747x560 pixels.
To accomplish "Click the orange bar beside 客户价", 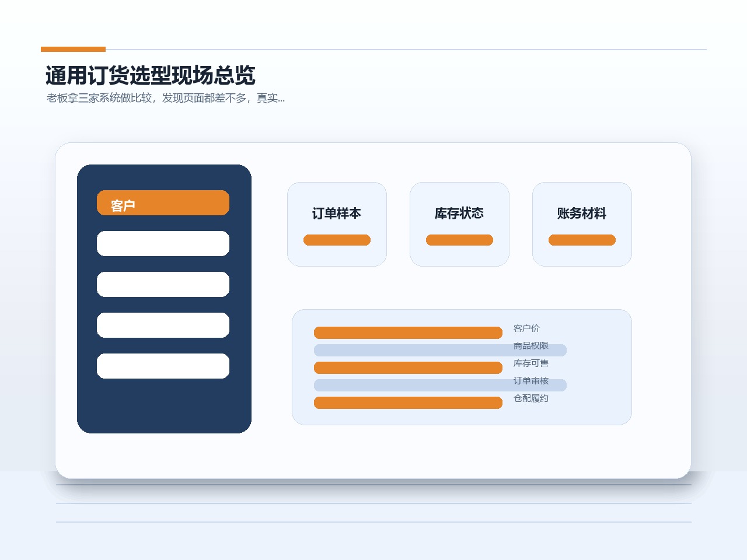I will (x=408, y=332).
